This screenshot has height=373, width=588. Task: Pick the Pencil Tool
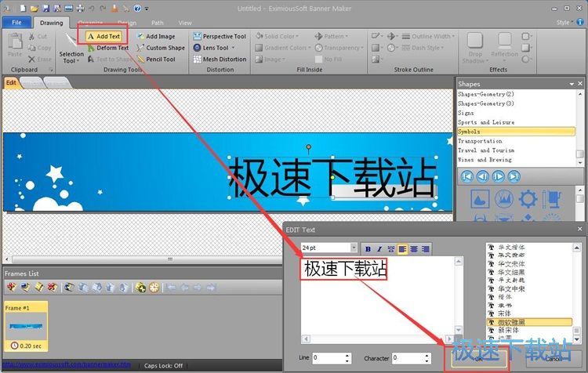coord(156,60)
